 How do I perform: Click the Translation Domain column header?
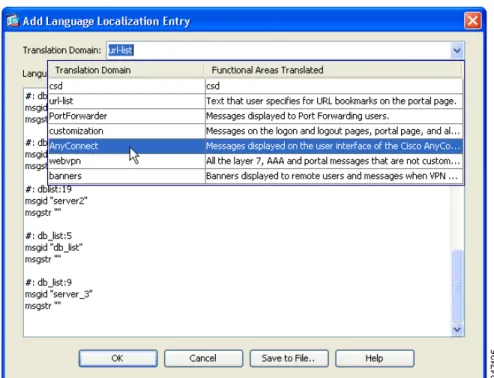pos(126,70)
